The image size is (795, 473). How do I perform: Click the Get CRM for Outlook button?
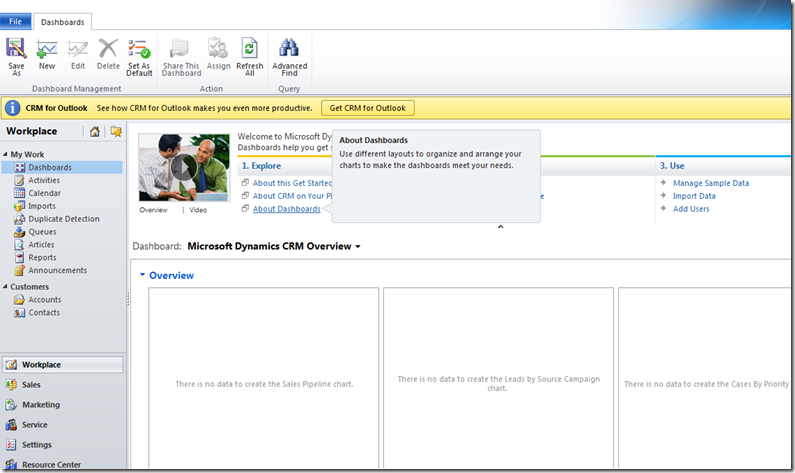click(368, 108)
